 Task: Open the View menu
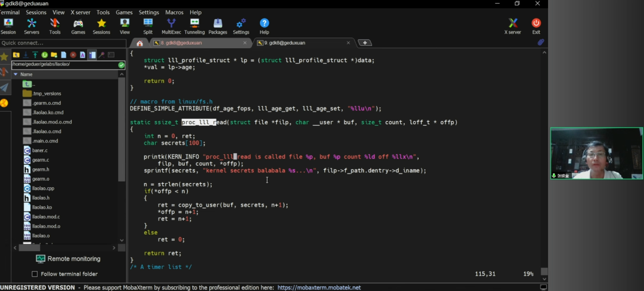pos(58,13)
